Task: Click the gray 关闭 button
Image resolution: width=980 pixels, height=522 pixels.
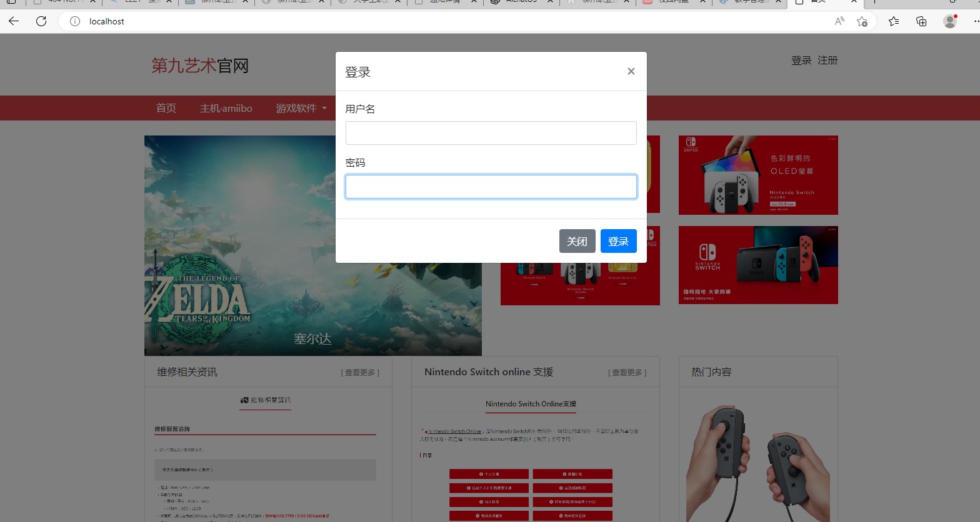Action: (577, 241)
